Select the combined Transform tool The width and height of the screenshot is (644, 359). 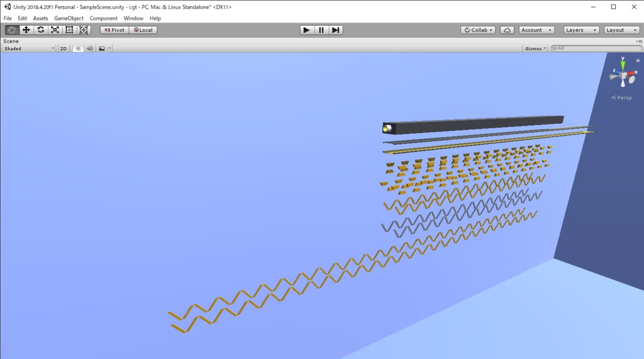84,30
